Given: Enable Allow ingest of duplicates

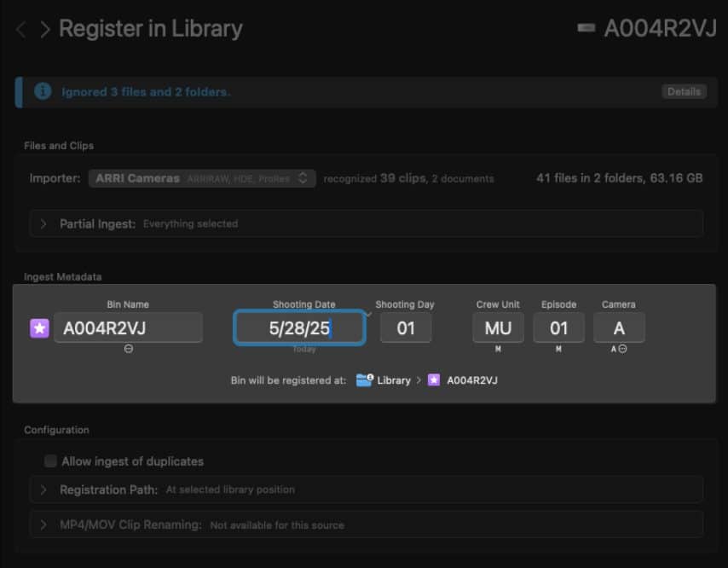Looking at the screenshot, I should tap(49, 461).
